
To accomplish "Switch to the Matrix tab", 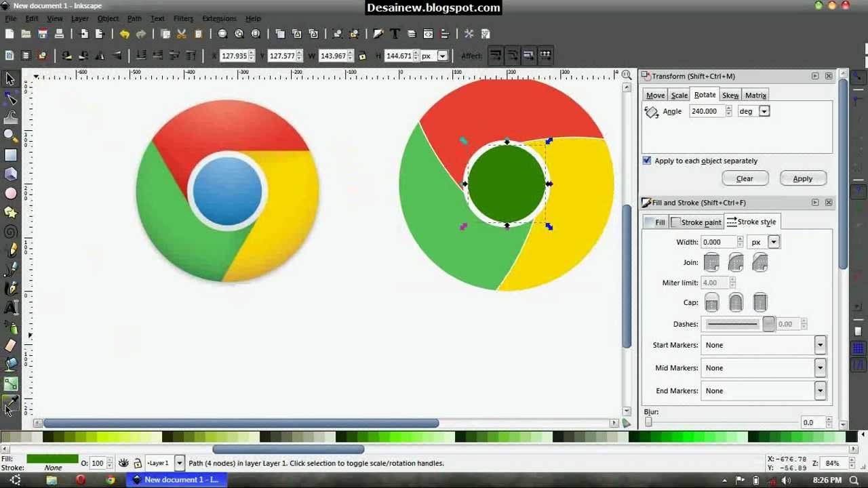I will pyautogui.click(x=755, y=96).
